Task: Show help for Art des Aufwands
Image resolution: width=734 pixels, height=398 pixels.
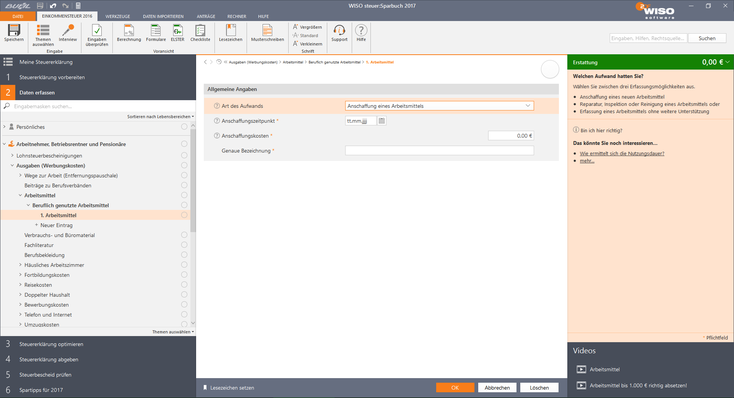Action: coord(217,106)
